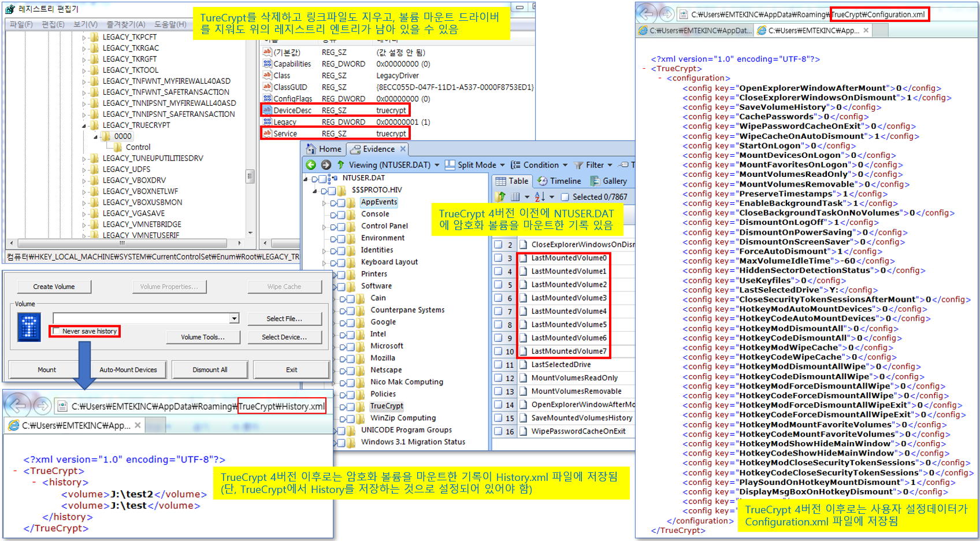Click the Select File... button

click(x=284, y=318)
